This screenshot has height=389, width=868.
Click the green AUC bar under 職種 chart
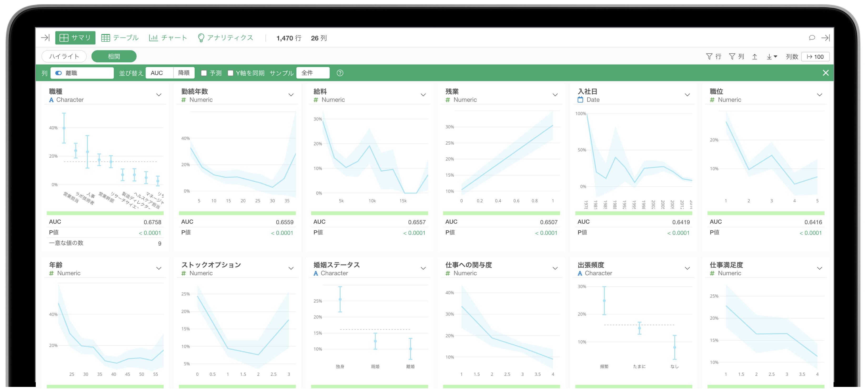click(x=105, y=213)
